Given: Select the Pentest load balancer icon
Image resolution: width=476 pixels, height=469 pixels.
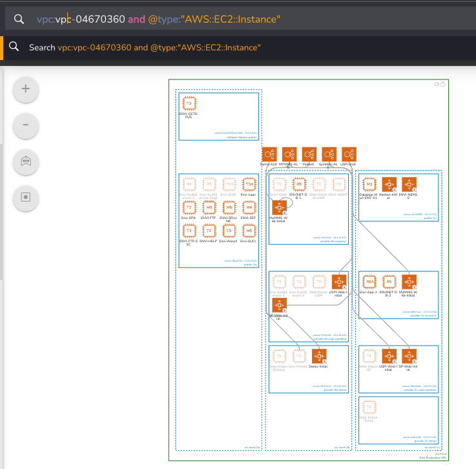Looking at the screenshot, I should pos(309,154).
